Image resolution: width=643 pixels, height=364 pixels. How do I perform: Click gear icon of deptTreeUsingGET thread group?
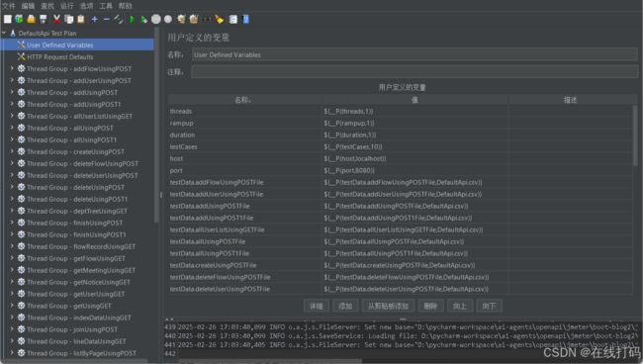[x=22, y=211]
